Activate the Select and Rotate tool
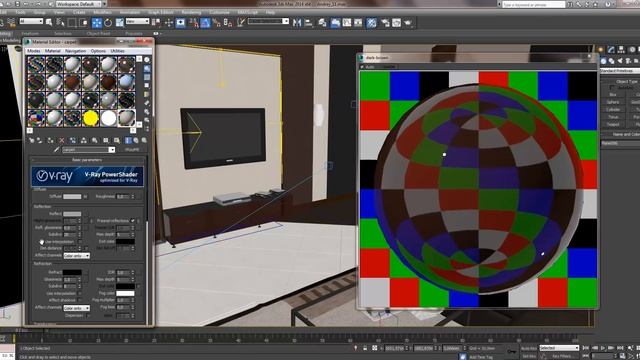The width and height of the screenshot is (640, 360). tap(108, 23)
